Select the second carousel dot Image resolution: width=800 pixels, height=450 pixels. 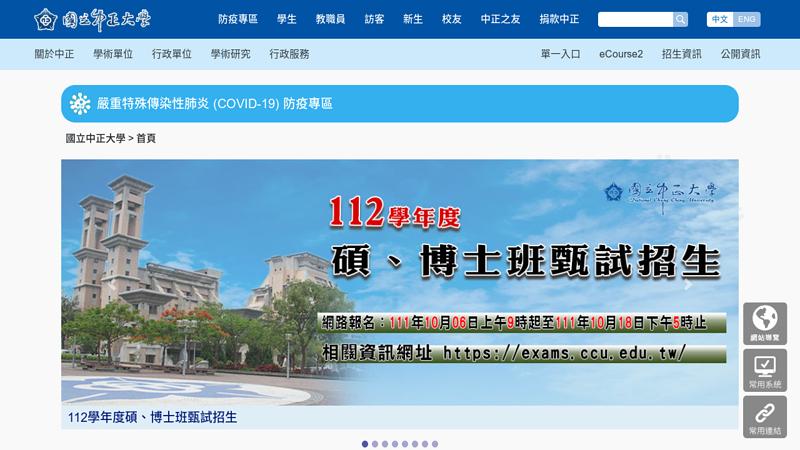(375, 444)
